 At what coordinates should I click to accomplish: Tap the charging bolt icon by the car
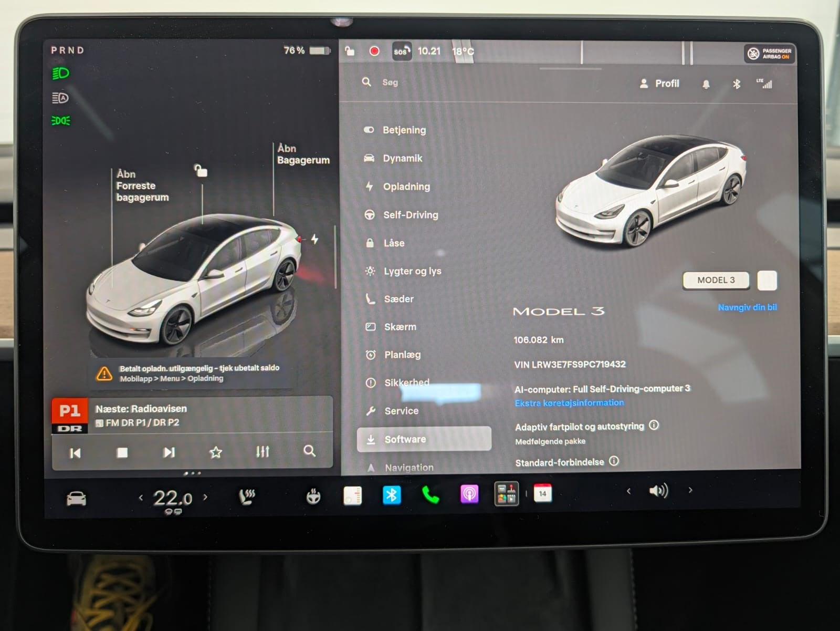click(x=314, y=239)
